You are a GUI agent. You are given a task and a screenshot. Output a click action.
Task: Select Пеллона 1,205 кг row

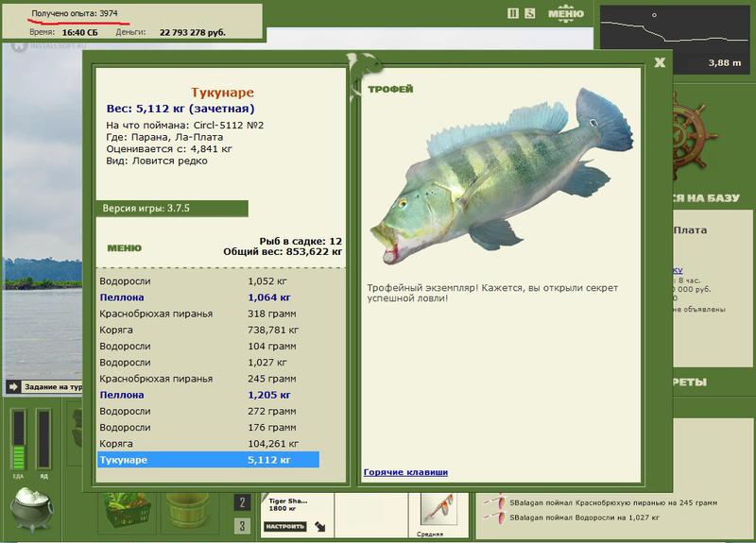[208, 395]
